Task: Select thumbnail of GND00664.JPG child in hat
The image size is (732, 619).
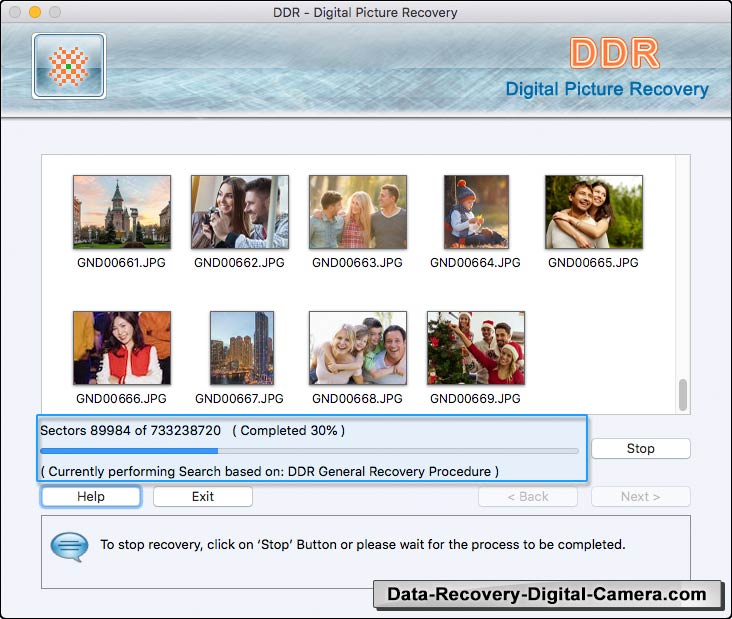Action: [x=476, y=212]
